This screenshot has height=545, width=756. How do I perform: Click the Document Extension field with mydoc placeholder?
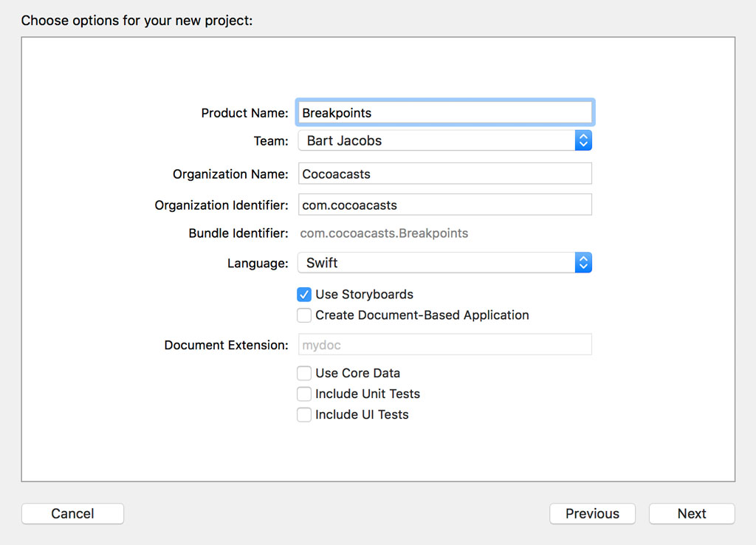coord(444,344)
